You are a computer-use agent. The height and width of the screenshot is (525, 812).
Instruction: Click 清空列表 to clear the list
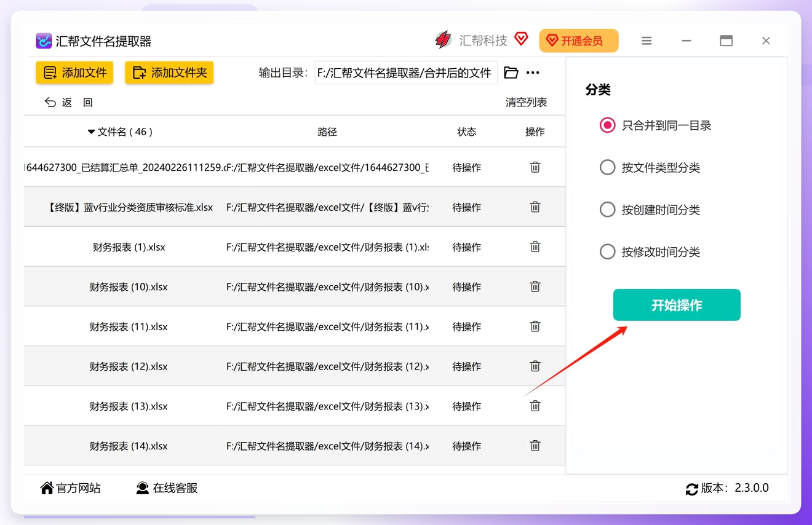click(527, 103)
